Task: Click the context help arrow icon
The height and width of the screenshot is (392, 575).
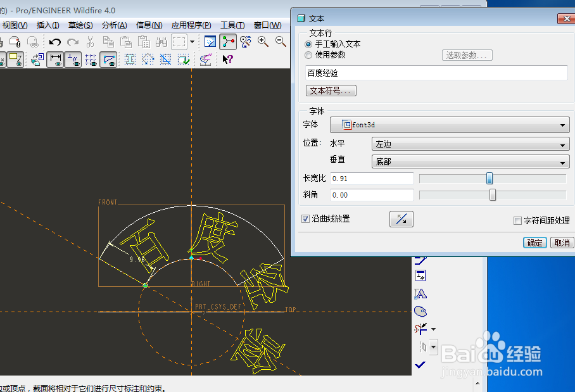Action: coord(227,60)
